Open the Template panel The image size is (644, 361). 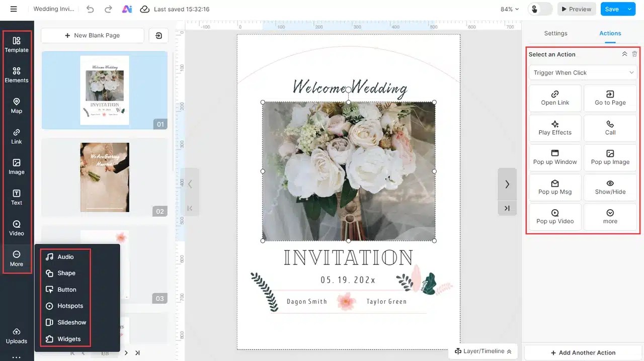17,45
